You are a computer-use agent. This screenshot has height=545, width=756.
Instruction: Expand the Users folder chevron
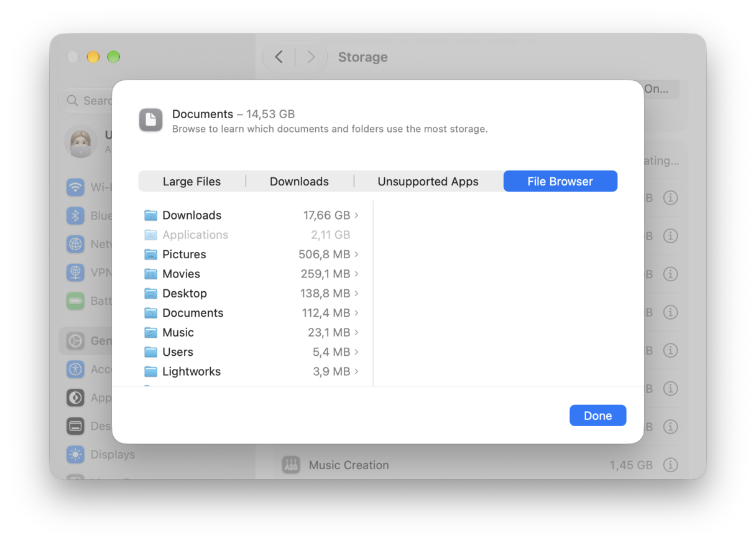point(356,352)
